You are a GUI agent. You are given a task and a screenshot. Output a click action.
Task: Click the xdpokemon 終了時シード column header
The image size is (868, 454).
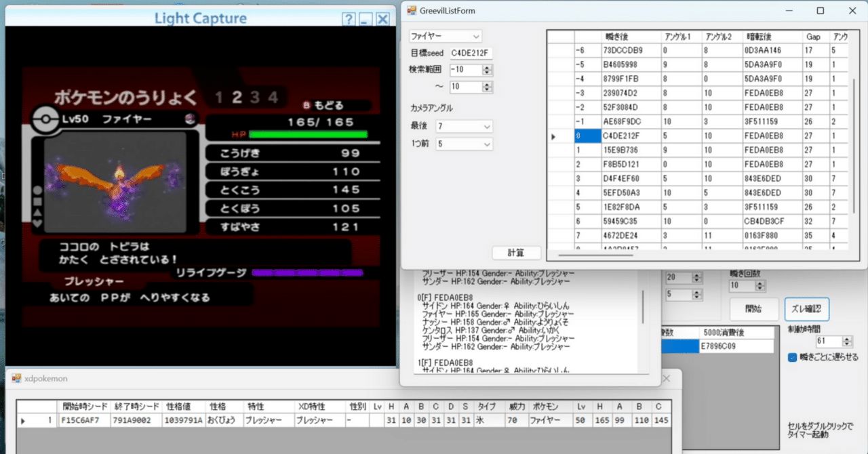click(137, 407)
